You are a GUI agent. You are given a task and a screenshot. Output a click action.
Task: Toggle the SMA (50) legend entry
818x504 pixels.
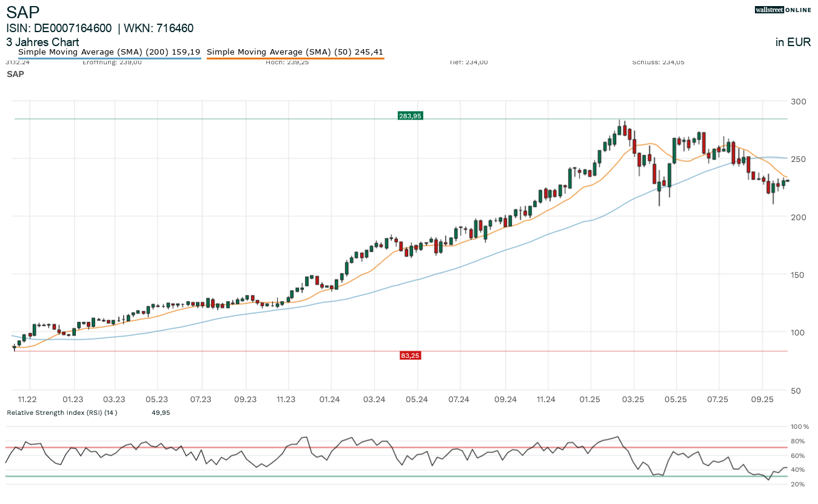click(x=295, y=52)
